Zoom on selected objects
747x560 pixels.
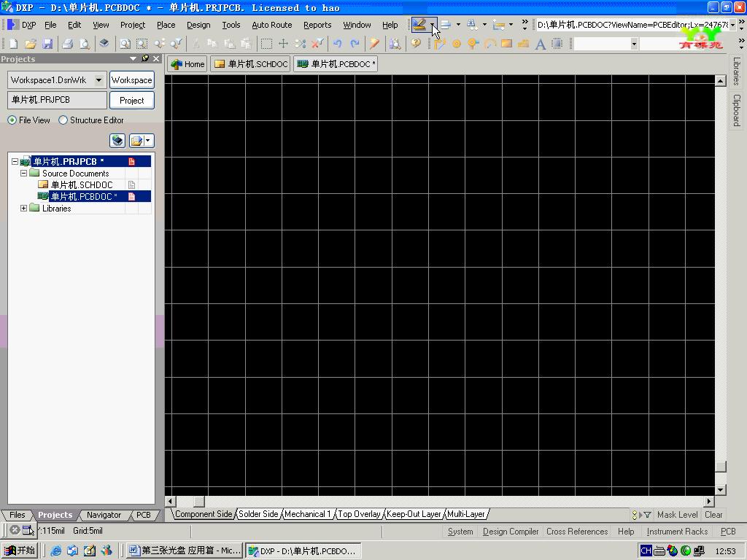[x=160, y=44]
